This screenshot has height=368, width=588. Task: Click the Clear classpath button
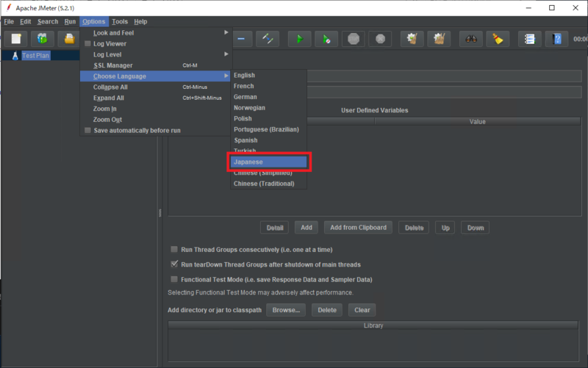point(362,310)
